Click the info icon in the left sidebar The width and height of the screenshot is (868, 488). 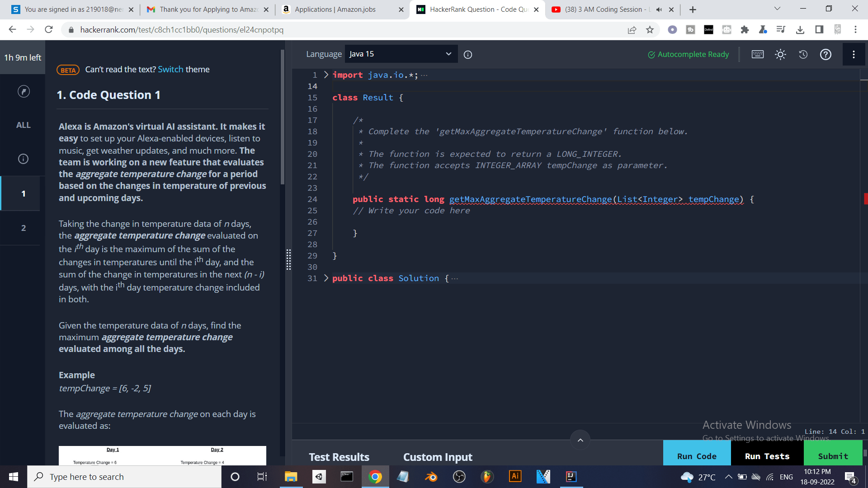click(x=23, y=159)
